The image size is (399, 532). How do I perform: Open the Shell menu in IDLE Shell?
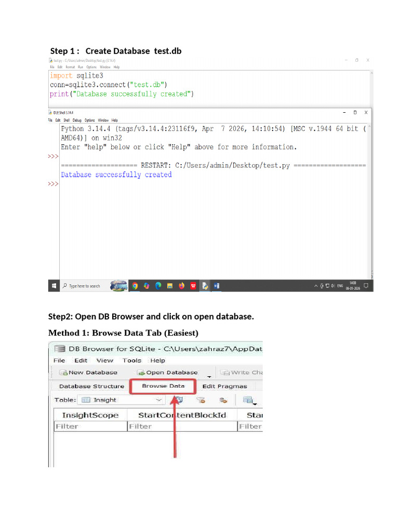(x=66, y=120)
